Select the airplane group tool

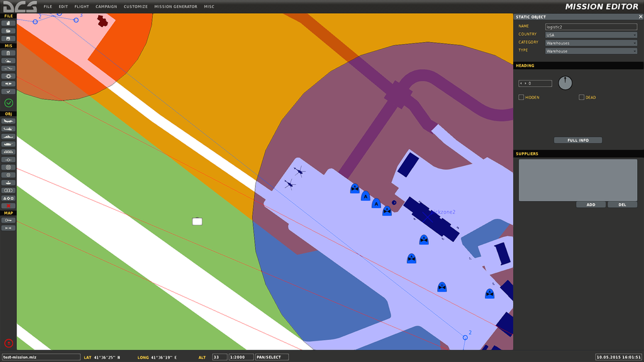(9, 121)
